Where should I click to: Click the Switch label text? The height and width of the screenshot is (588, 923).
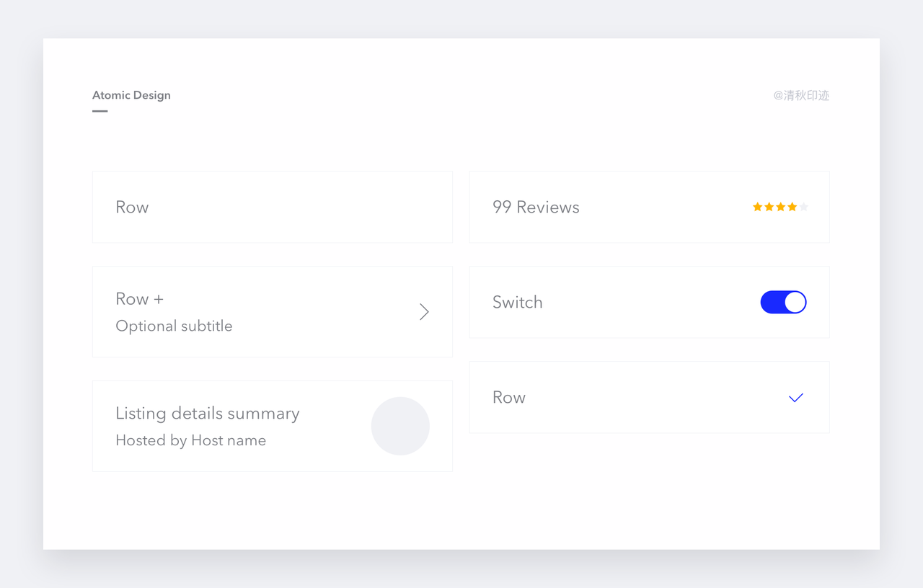(x=517, y=302)
